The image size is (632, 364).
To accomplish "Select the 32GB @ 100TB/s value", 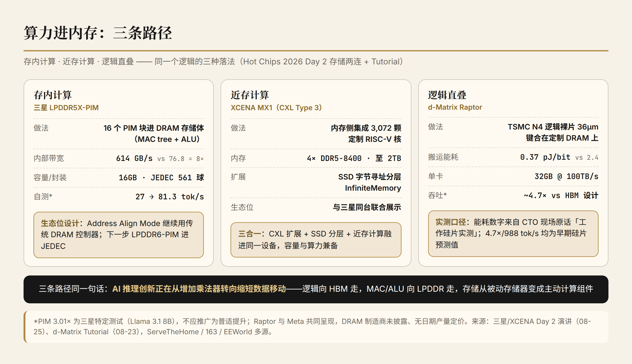I will tap(567, 176).
